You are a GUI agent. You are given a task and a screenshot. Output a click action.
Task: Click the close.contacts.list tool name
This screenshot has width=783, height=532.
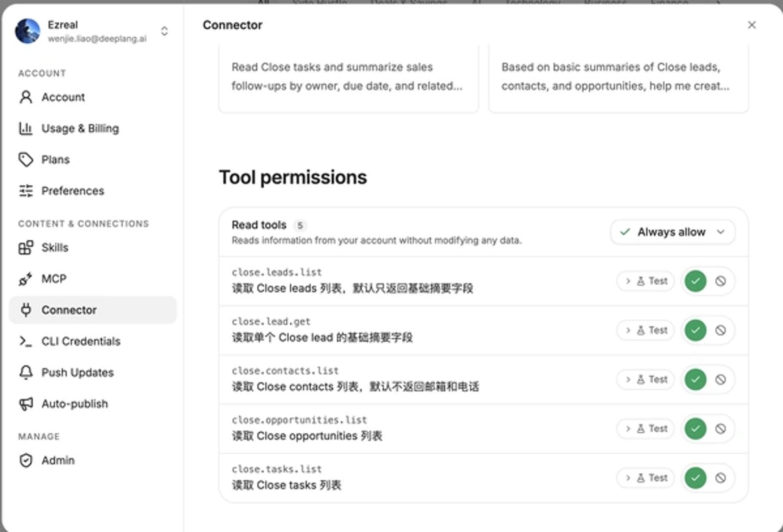[x=285, y=371]
